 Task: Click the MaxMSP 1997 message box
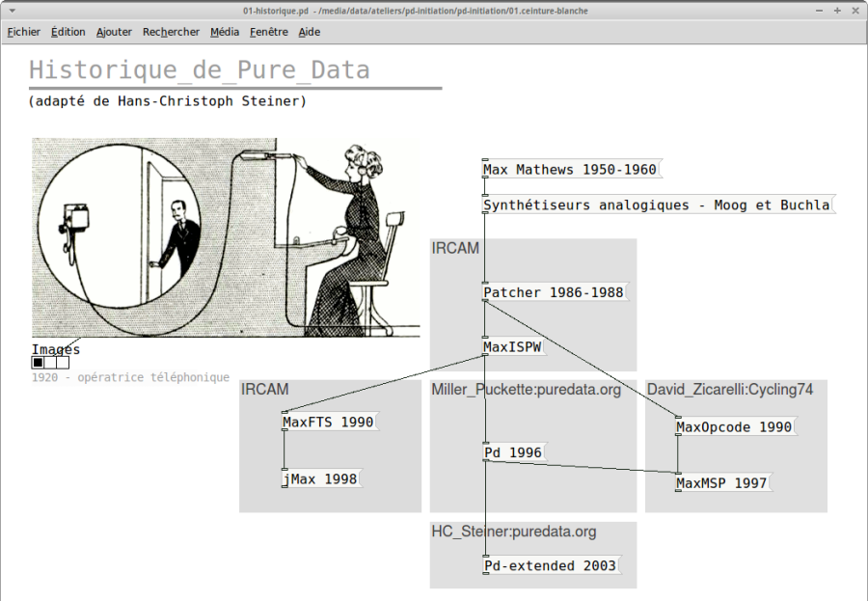click(723, 483)
